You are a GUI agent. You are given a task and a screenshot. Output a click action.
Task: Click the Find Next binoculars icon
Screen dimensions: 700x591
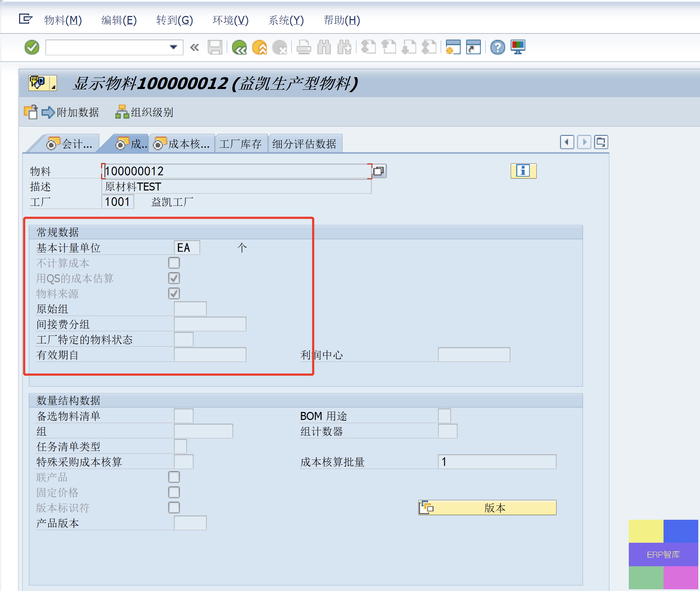click(344, 47)
